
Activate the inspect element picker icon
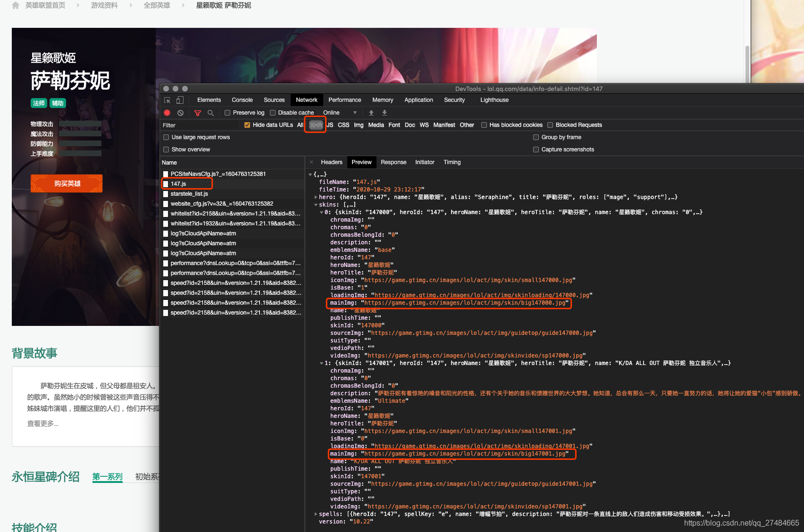167,100
